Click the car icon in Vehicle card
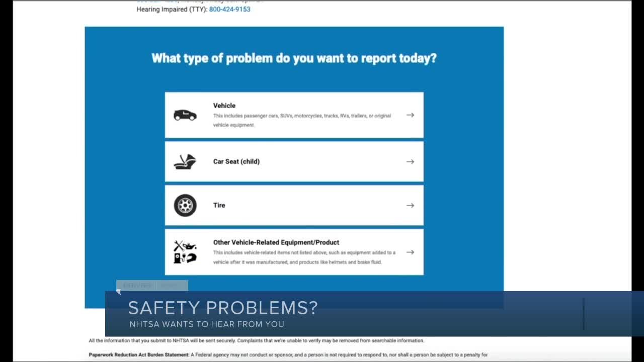This screenshot has height=362, width=644. 185,115
